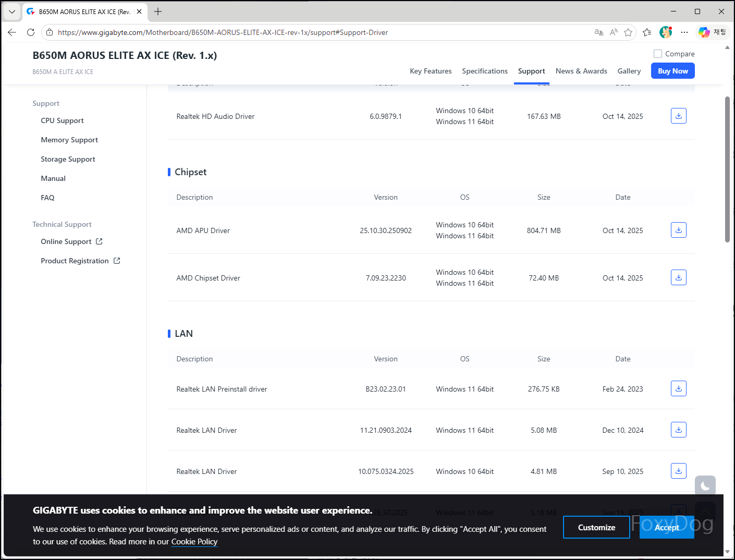Download the AMD APU Driver
Screen dimensions: 735x560
point(678,230)
